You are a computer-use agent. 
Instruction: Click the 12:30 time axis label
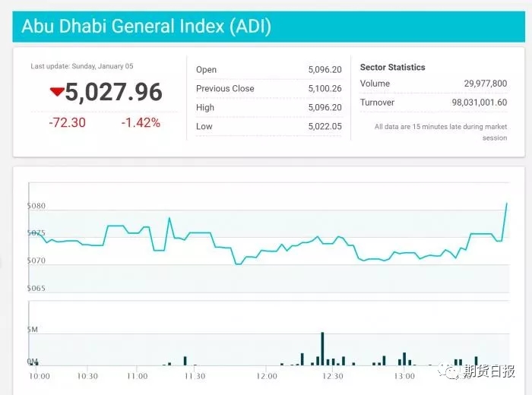click(x=333, y=376)
